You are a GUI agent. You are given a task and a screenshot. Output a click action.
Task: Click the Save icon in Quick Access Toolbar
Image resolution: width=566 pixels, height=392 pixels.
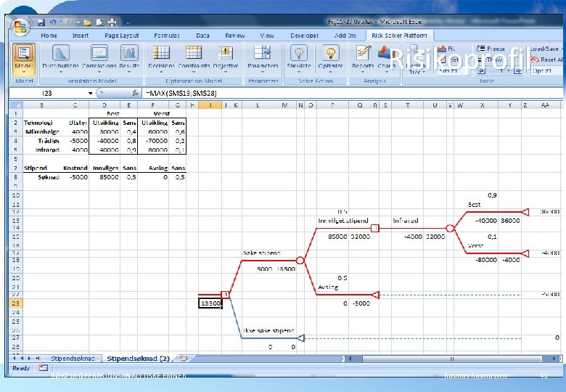tap(41, 23)
